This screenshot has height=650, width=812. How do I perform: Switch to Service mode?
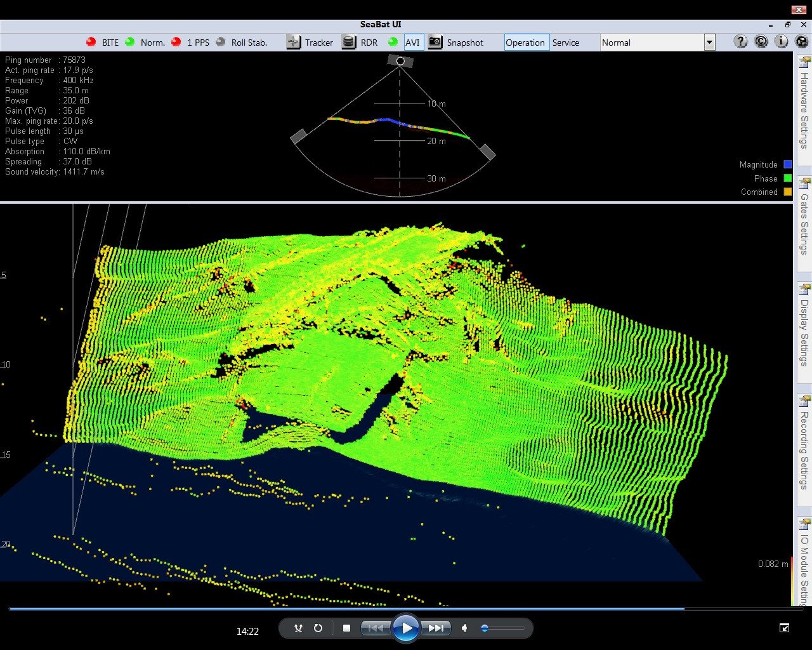pos(566,43)
